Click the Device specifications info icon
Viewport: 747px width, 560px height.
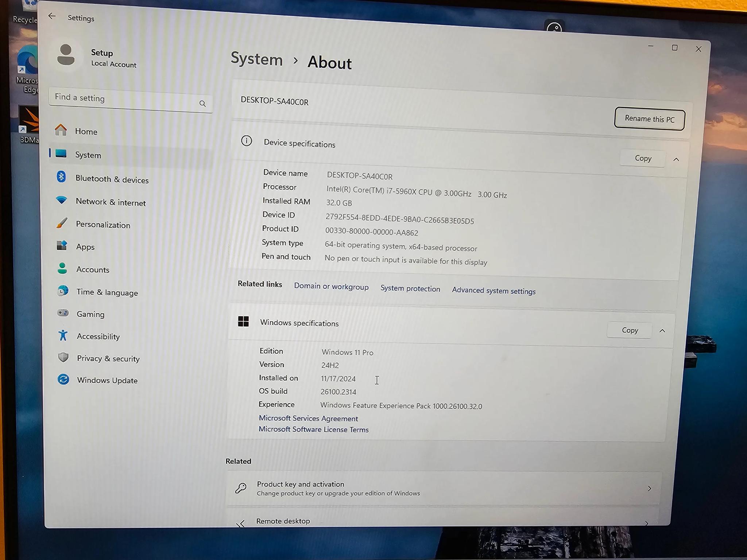[247, 141]
